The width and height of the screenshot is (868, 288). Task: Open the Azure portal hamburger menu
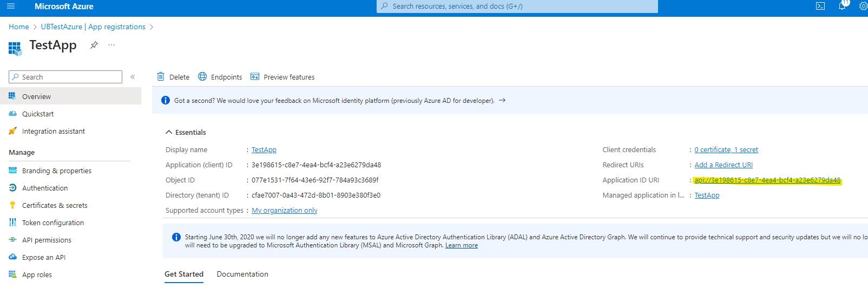pos(11,6)
